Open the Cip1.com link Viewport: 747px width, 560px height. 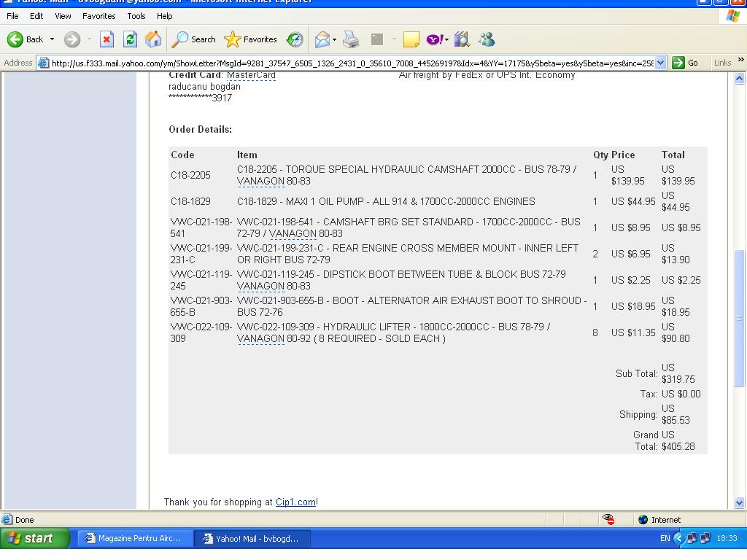296,502
